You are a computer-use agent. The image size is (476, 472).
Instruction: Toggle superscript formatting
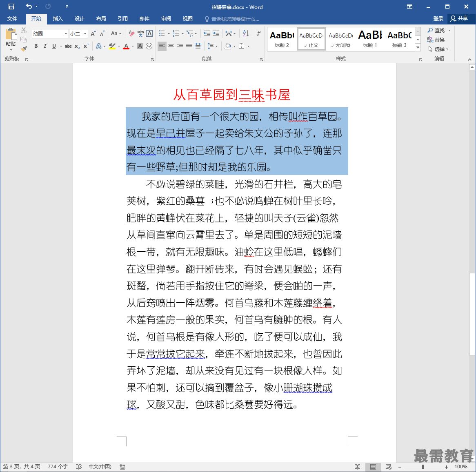(x=86, y=46)
